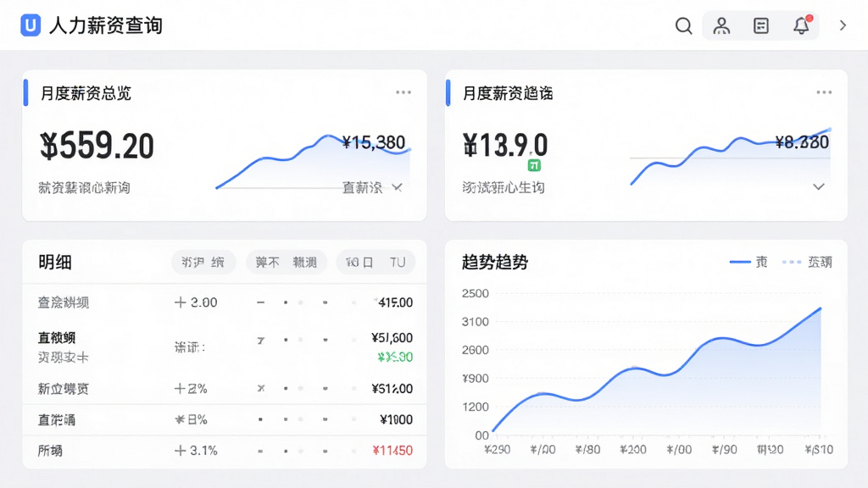Viewport: 868px width, 488px height.
Task: Expand the header right chevron arrow
Action: click(843, 25)
